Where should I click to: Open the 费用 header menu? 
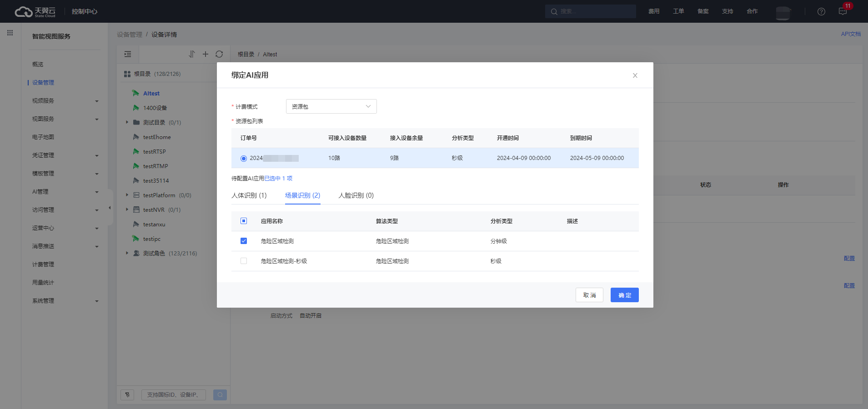tap(654, 11)
